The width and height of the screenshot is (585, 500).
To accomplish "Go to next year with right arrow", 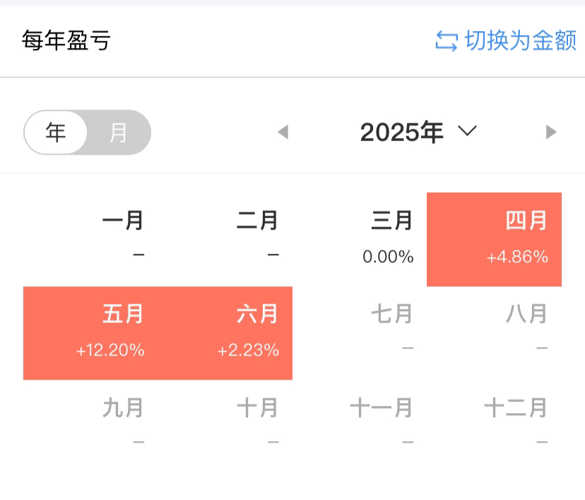I will 551,132.
